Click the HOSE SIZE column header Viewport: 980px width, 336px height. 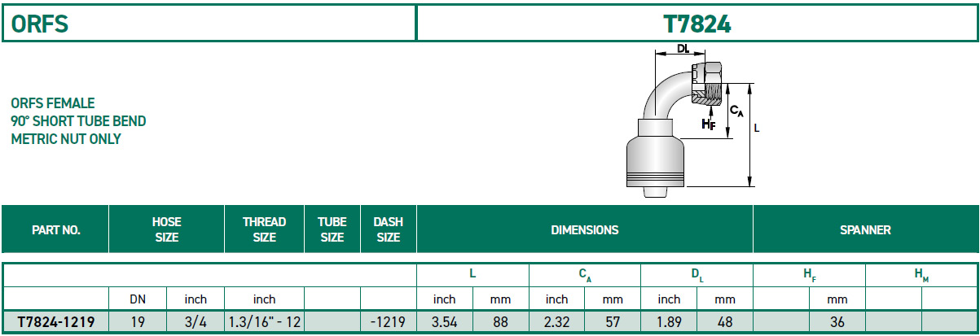pos(166,229)
